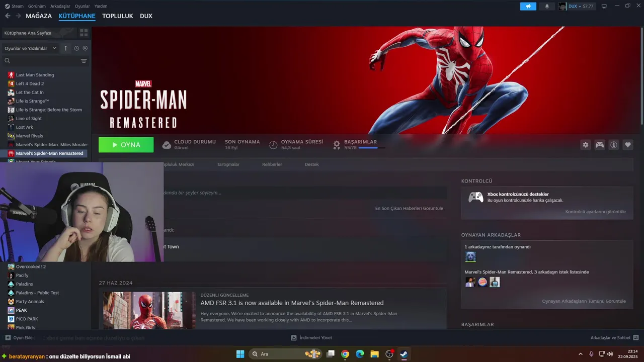Open Task View in the taskbar
The height and width of the screenshot is (362, 644).
331,354
